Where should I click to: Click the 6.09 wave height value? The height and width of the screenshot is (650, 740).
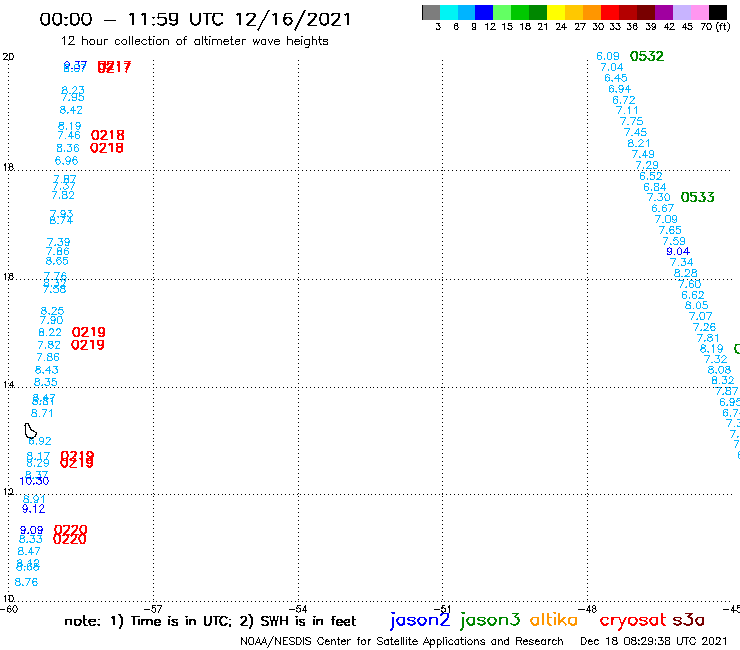607,56
